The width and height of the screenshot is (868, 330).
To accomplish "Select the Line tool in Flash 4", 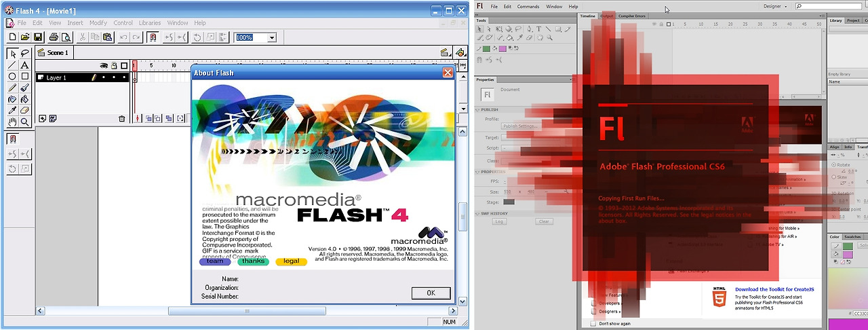I will point(12,65).
